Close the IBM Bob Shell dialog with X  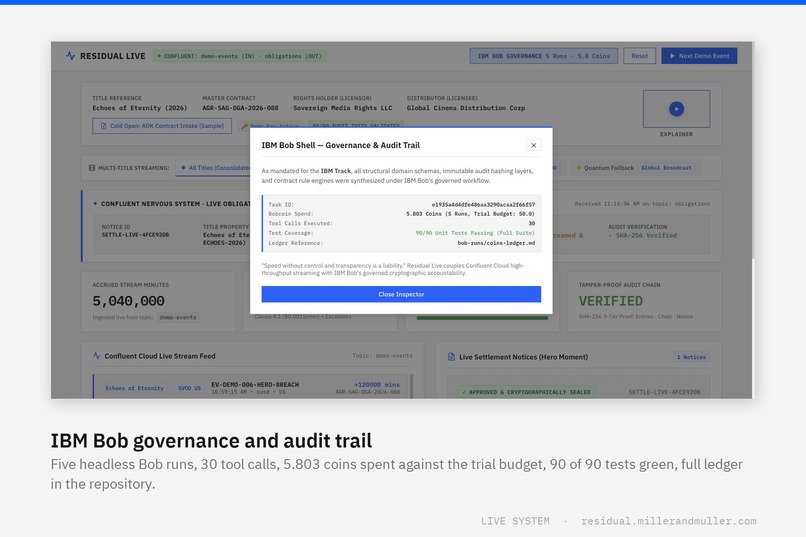[x=534, y=145]
